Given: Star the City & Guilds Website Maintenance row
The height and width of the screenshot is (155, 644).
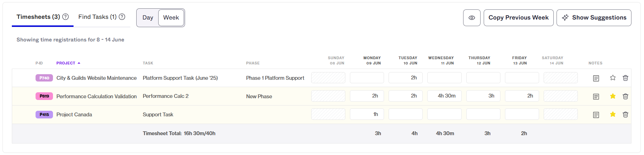Looking at the screenshot, I should pos(613,78).
